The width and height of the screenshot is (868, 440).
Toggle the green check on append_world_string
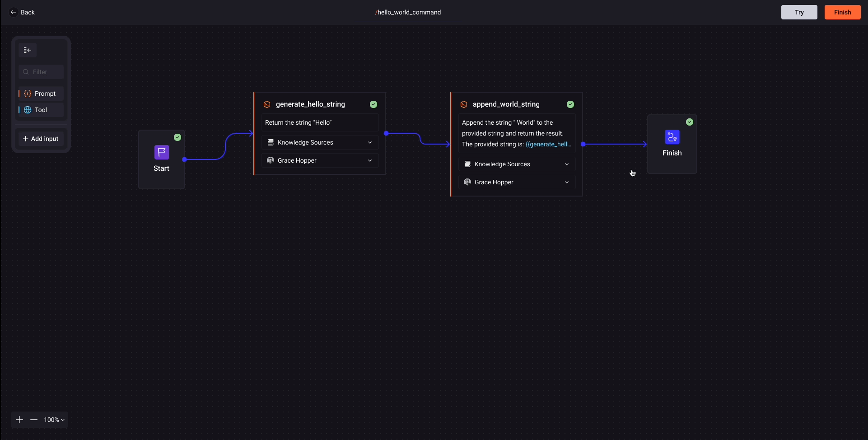pyautogui.click(x=570, y=104)
